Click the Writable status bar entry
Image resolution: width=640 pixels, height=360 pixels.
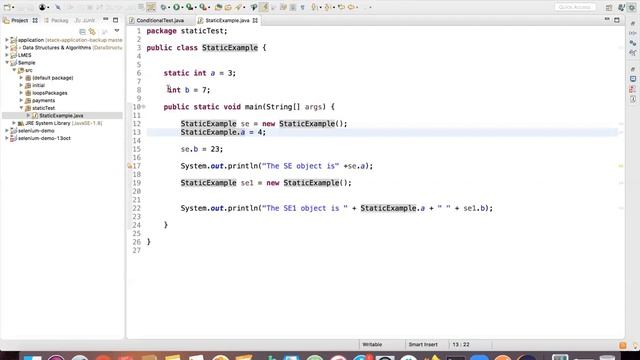click(372, 344)
